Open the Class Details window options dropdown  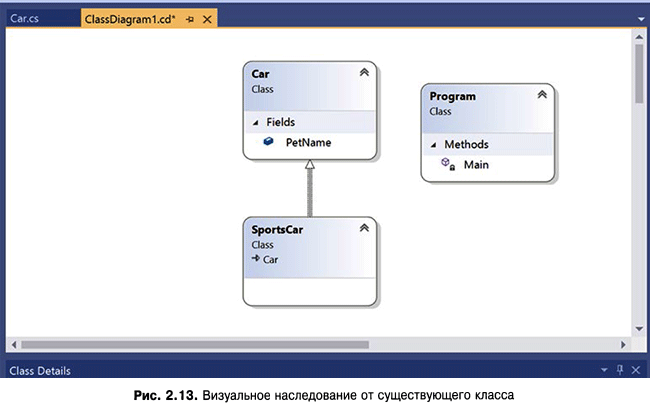point(604,370)
